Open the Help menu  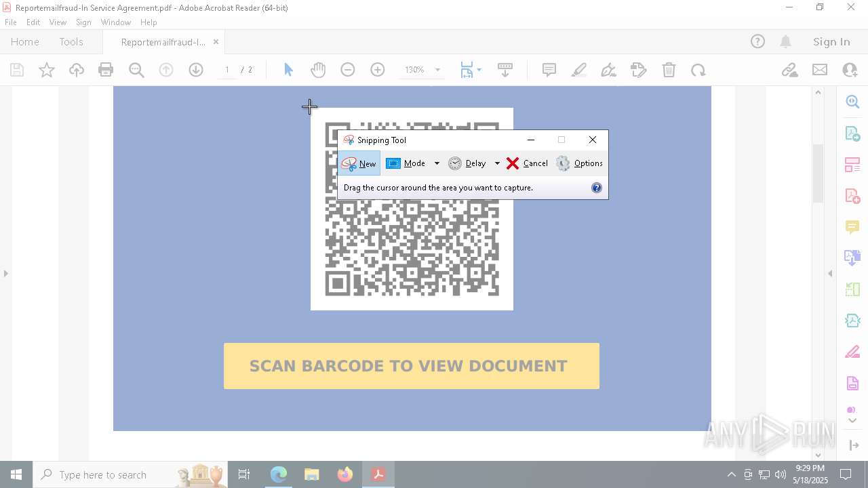(x=149, y=22)
